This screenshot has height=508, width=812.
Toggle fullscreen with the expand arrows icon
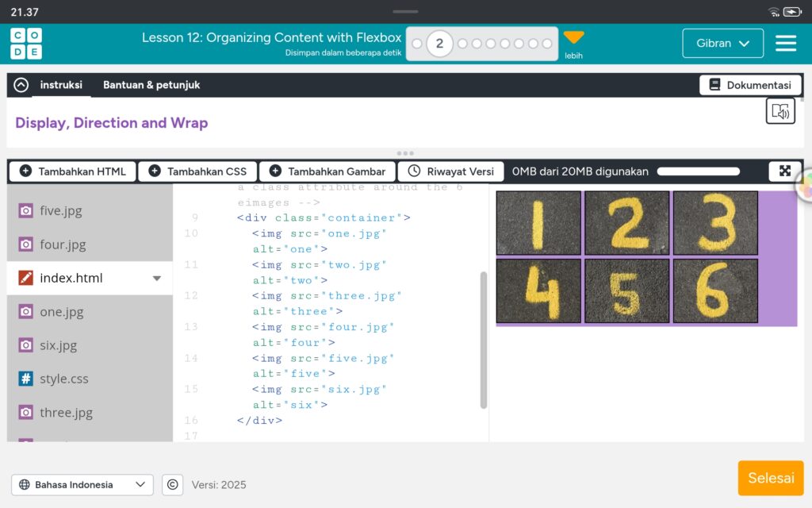coord(784,171)
